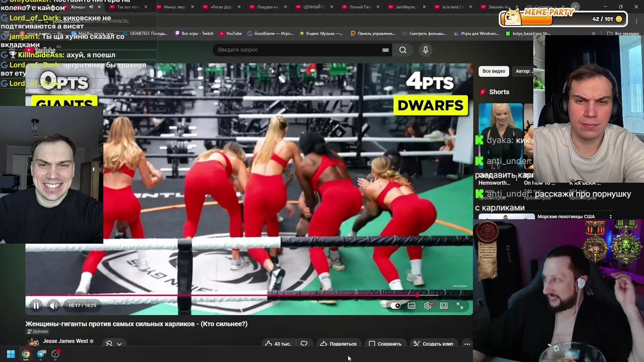This screenshot has width=644, height=362.
Task: Focus the 'Введите запрос' search field
Action: [297, 50]
